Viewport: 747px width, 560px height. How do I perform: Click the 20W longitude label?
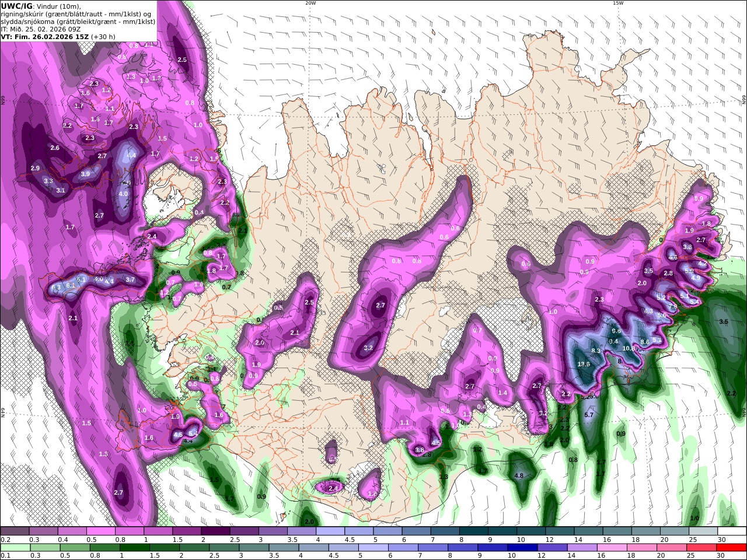coord(310,3)
